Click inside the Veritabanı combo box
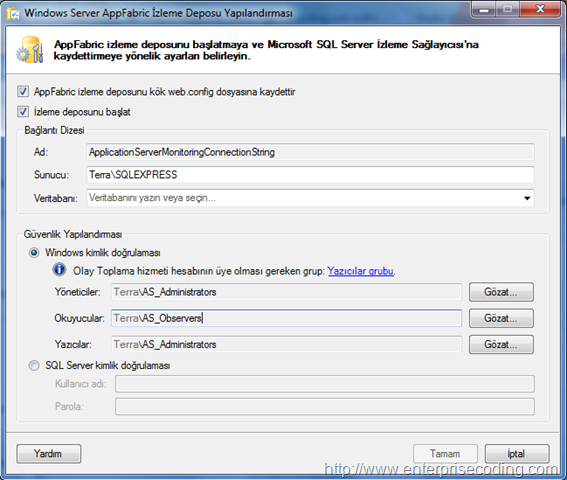The height and width of the screenshot is (480, 567). (310, 198)
